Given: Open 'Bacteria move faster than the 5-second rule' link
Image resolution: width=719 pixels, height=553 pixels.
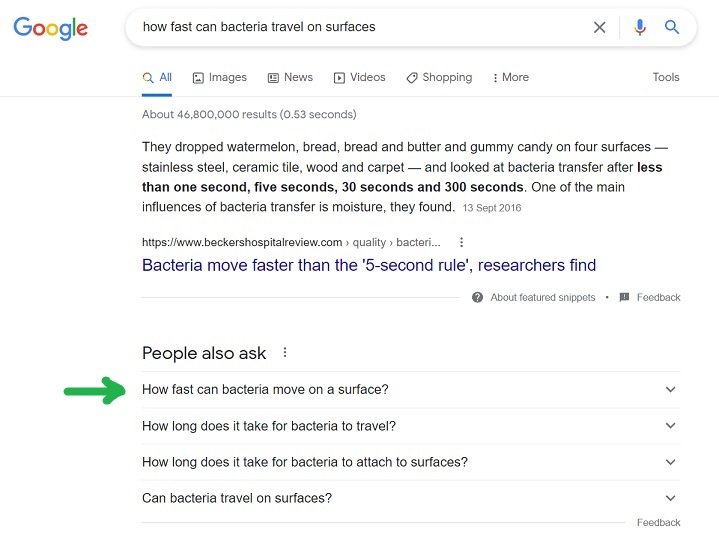Looking at the screenshot, I should click(369, 265).
